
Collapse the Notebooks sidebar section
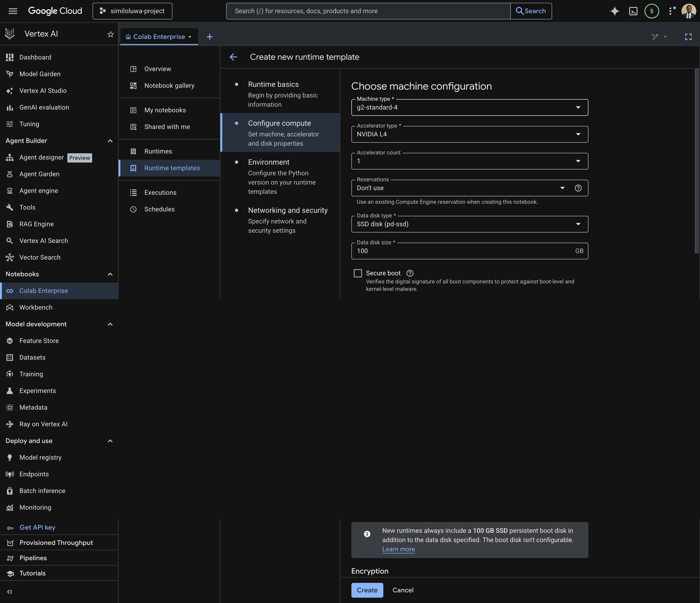110,274
